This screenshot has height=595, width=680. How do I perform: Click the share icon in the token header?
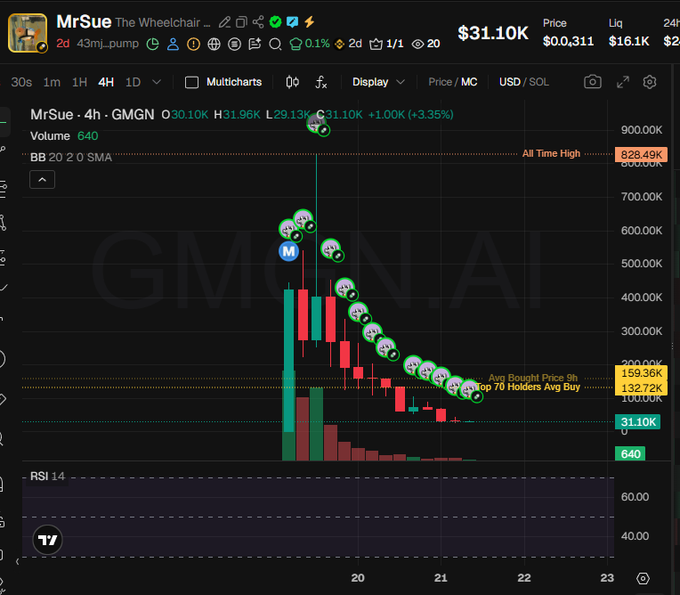(x=258, y=22)
